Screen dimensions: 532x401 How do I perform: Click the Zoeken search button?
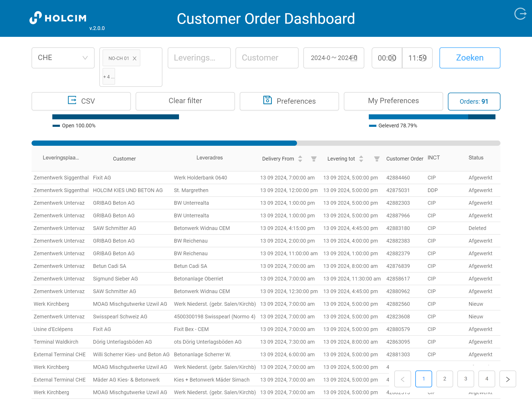coord(470,58)
